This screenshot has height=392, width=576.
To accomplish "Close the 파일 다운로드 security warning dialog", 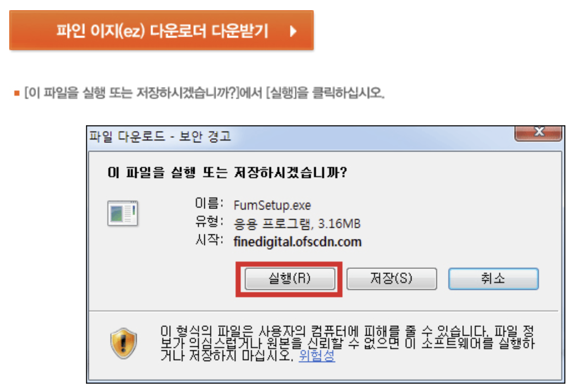I will [538, 132].
